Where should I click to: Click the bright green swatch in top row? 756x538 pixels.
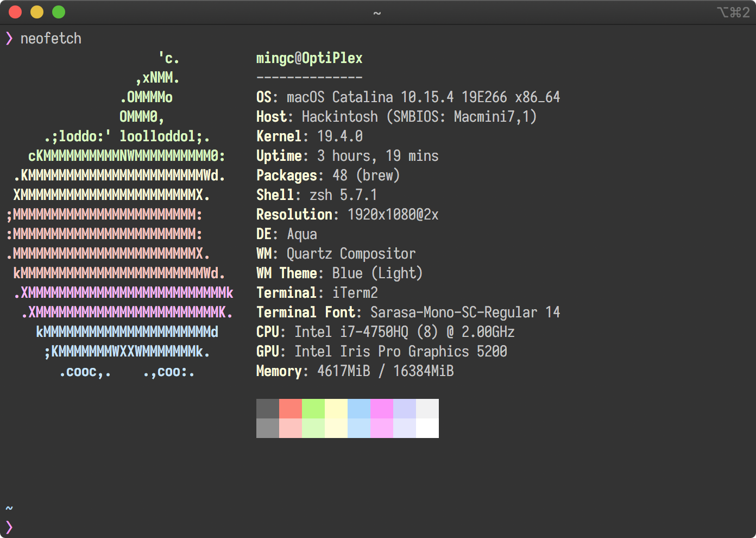click(x=313, y=409)
